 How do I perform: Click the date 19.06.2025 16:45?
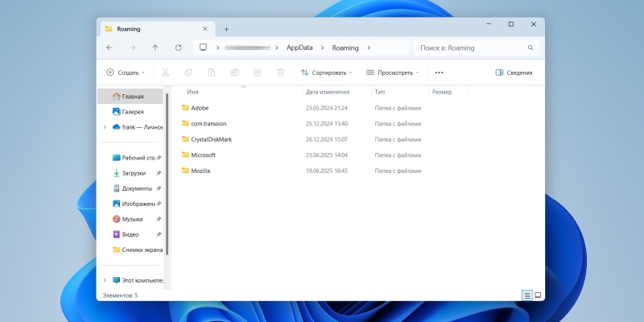click(x=327, y=171)
